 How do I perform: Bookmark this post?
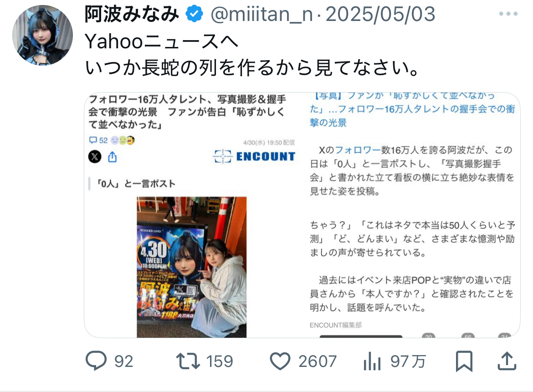(464, 361)
